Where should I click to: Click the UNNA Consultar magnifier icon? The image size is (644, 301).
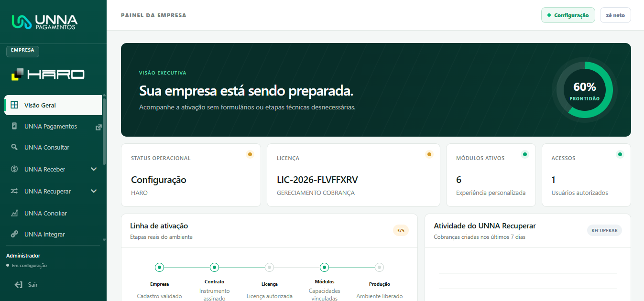14,147
